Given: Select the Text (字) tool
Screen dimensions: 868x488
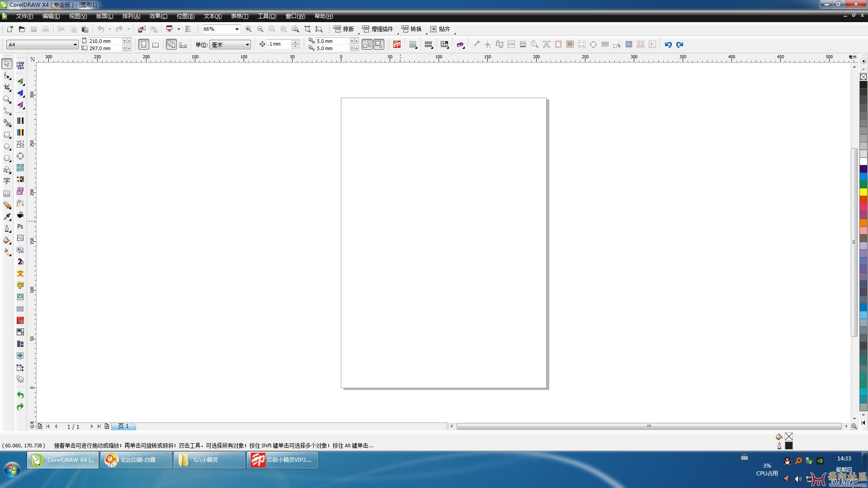Looking at the screenshot, I should [7, 181].
